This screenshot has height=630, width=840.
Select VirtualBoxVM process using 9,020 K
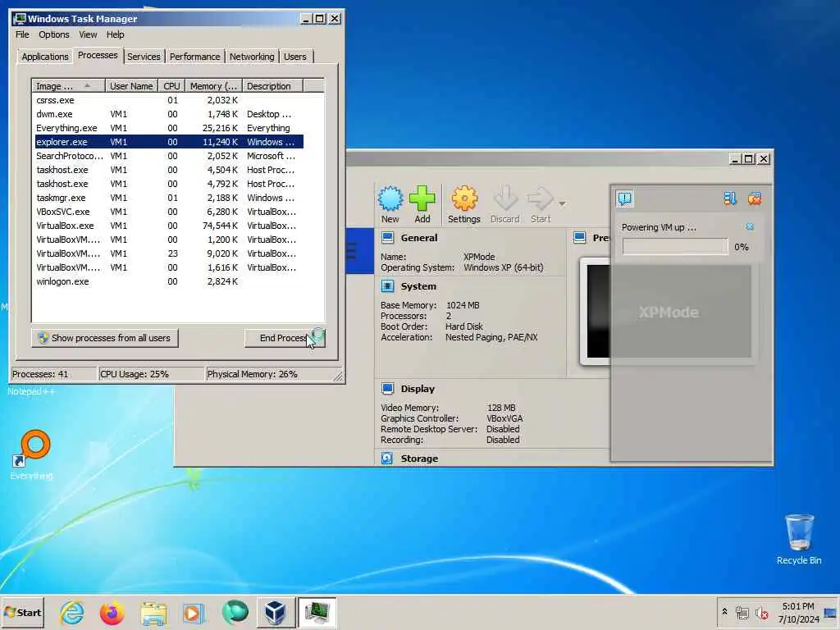click(x=169, y=253)
